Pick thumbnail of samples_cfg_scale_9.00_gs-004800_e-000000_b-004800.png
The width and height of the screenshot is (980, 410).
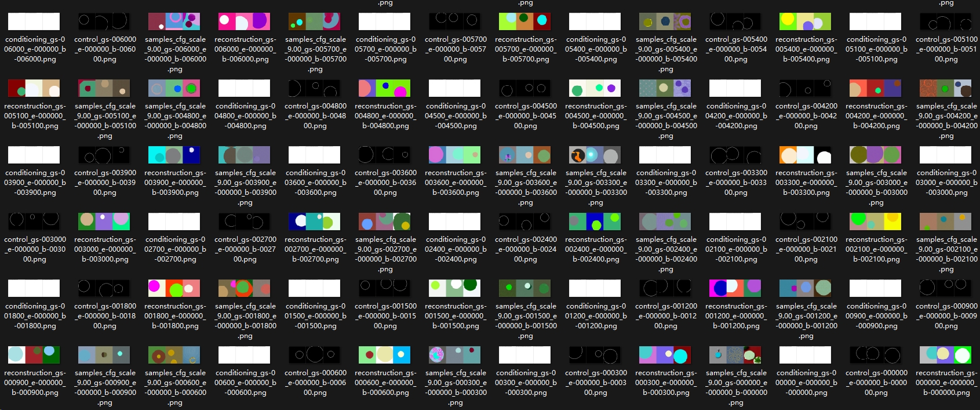[x=174, y=88]
